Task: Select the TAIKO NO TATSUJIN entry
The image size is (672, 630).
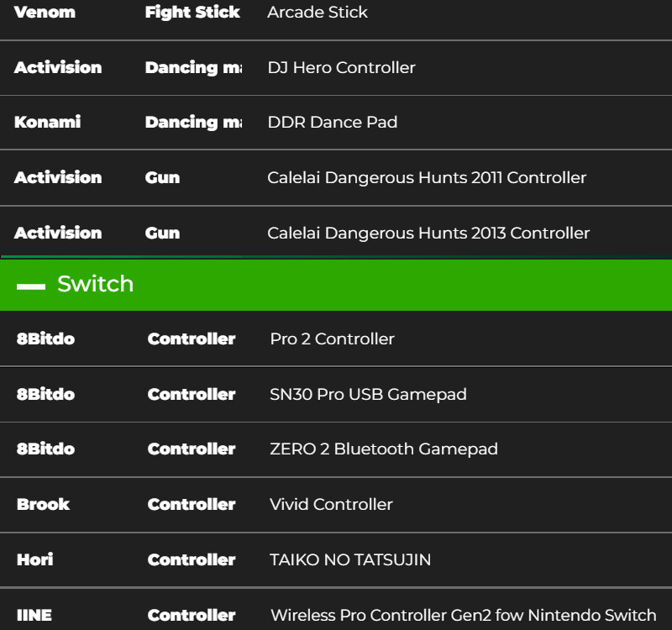Action: click(350, 559)
